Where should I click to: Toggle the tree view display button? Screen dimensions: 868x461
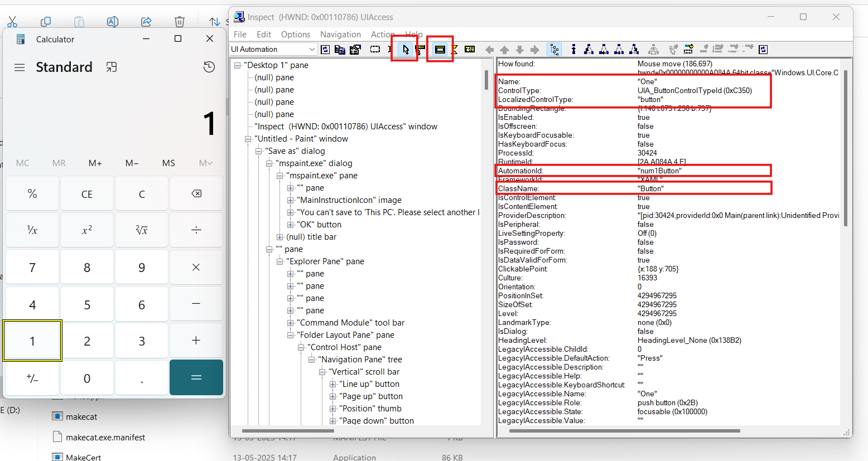pos(554,50)
